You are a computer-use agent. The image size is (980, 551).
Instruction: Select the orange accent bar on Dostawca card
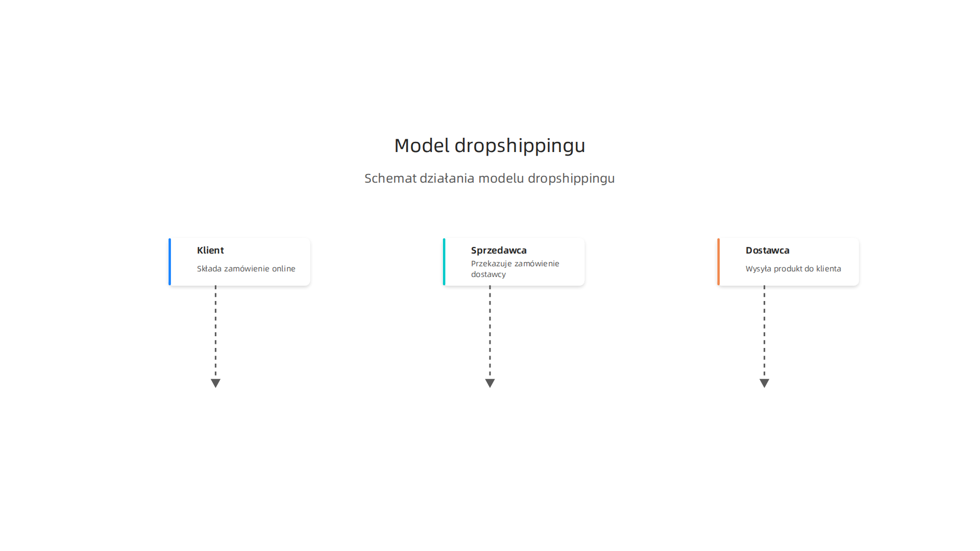718,262
